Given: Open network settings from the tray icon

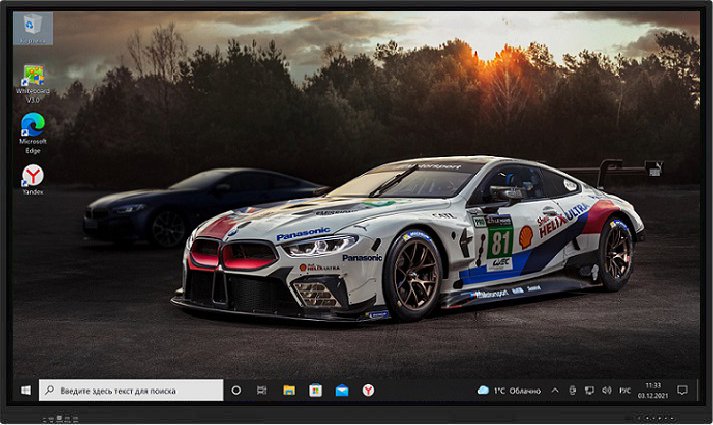Looking at the screenshot, I should tap(589, 390).
